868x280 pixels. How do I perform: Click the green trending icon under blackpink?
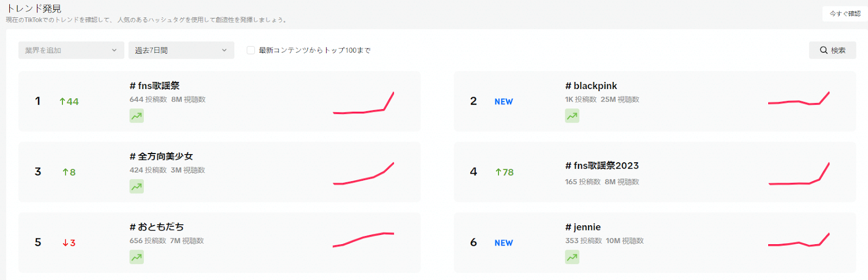click(572, 116)
